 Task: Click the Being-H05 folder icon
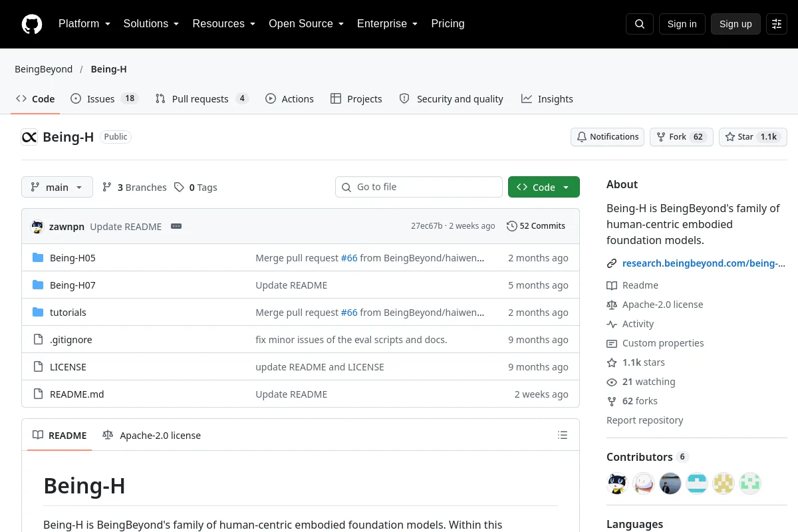pyautogui.click(x=38, y=258)
